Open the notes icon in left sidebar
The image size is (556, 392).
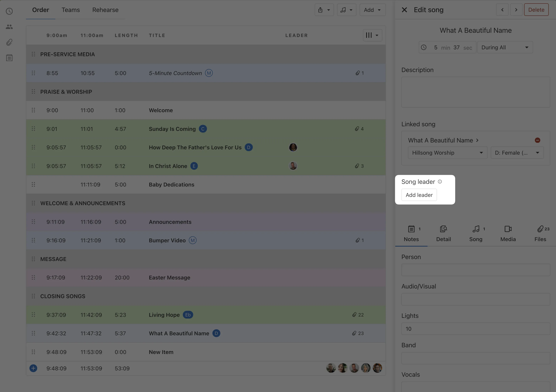[9, 58]
